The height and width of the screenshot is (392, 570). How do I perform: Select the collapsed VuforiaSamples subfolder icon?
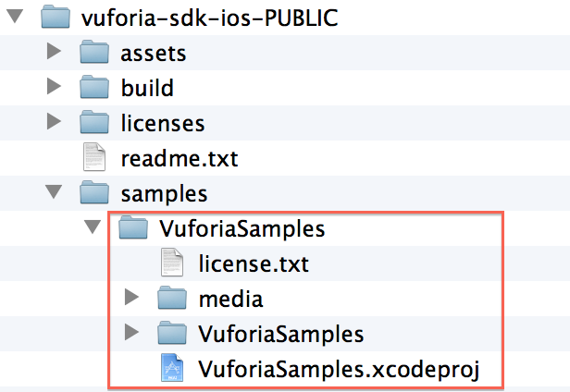point(172,333)
